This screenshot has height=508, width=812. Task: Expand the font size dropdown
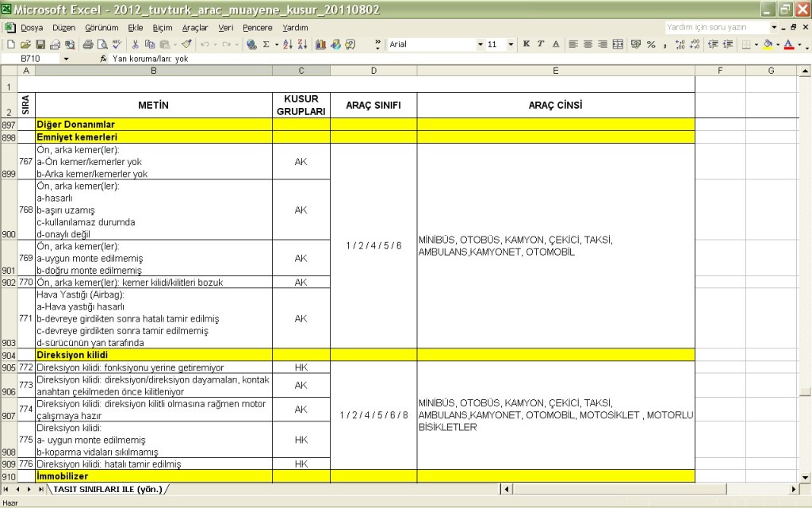(x=511, y=44)
